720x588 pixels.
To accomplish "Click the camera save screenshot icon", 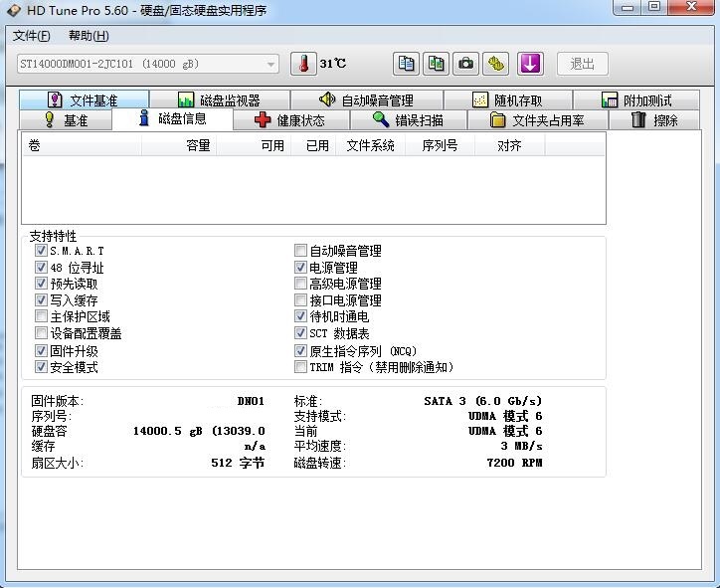I will click(x=466, y=64).
